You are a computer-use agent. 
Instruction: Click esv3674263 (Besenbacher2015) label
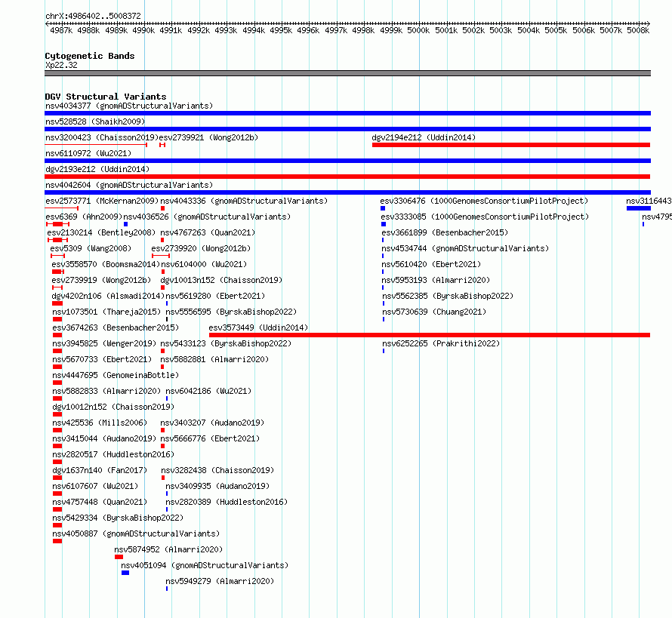click(116, 327)
